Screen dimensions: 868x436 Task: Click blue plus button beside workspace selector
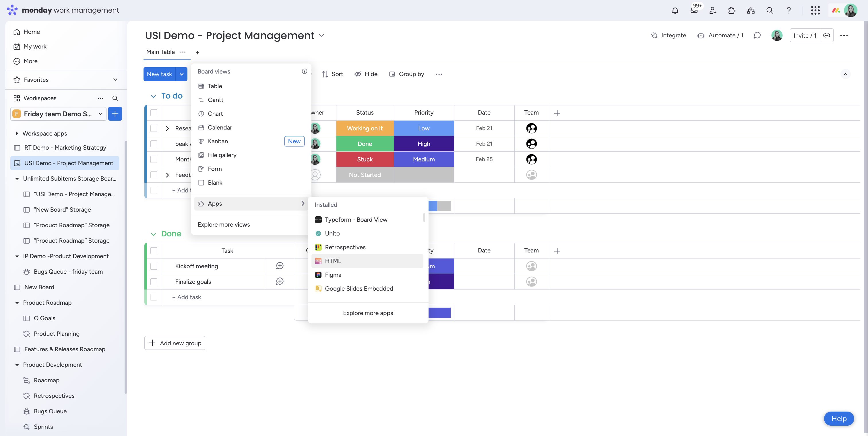click(x=115, y=114)
